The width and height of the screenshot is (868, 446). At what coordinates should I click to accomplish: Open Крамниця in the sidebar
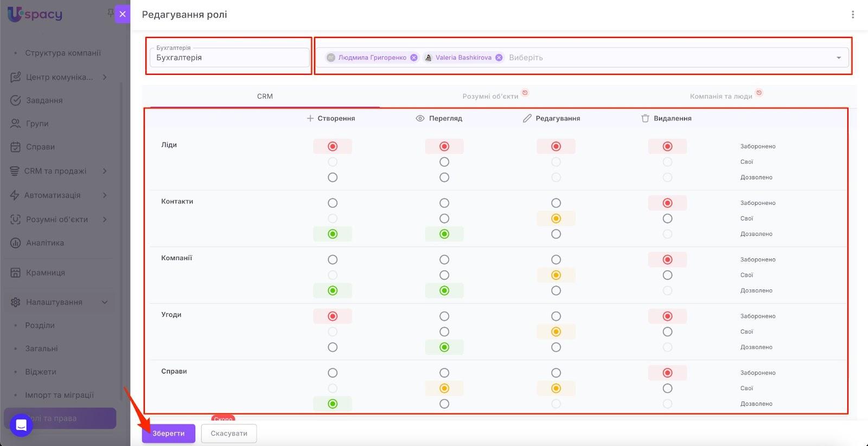pos(45,273)
